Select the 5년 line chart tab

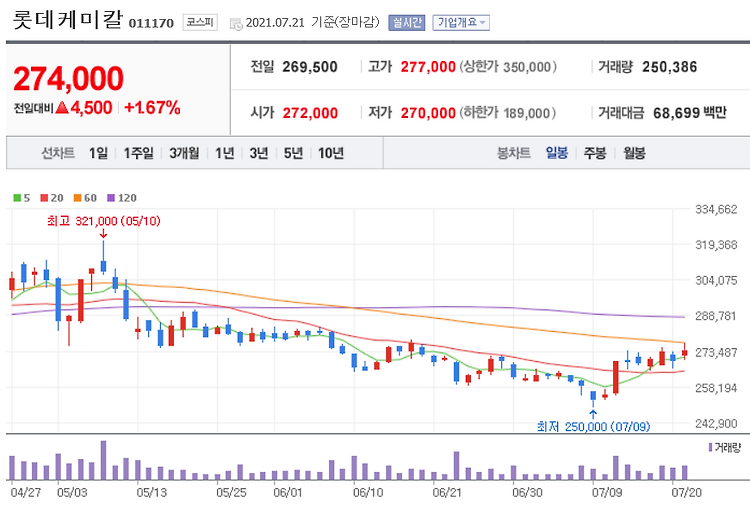point(293,153)
